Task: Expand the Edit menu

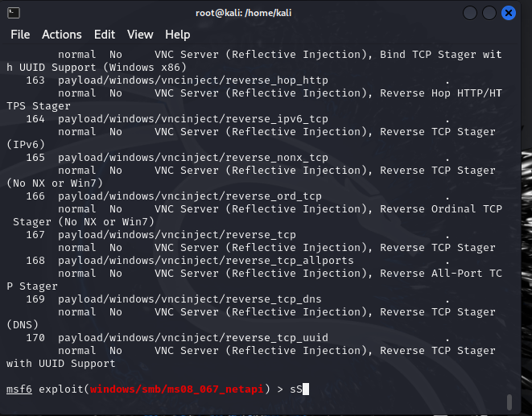Action: coord(105,35)
